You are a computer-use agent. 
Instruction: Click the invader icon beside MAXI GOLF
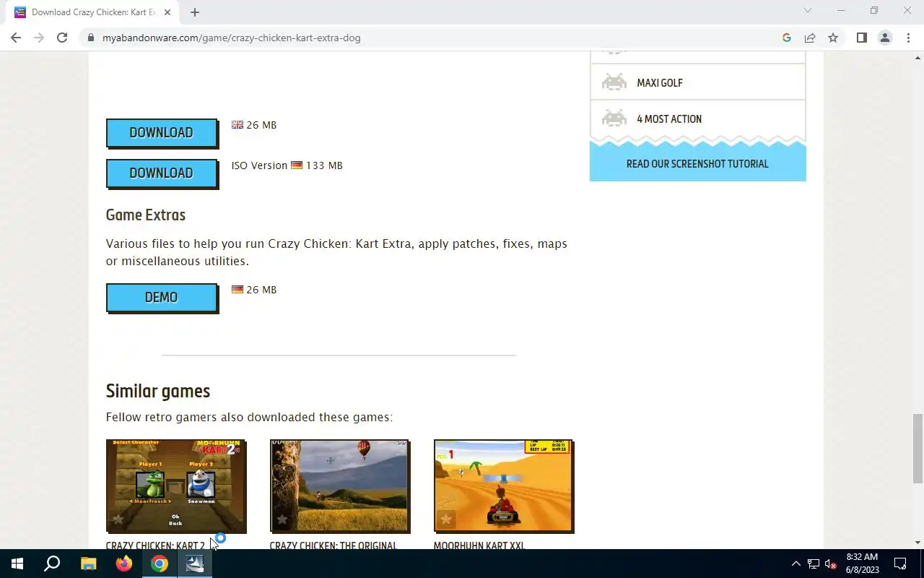[x=614, y=82]
